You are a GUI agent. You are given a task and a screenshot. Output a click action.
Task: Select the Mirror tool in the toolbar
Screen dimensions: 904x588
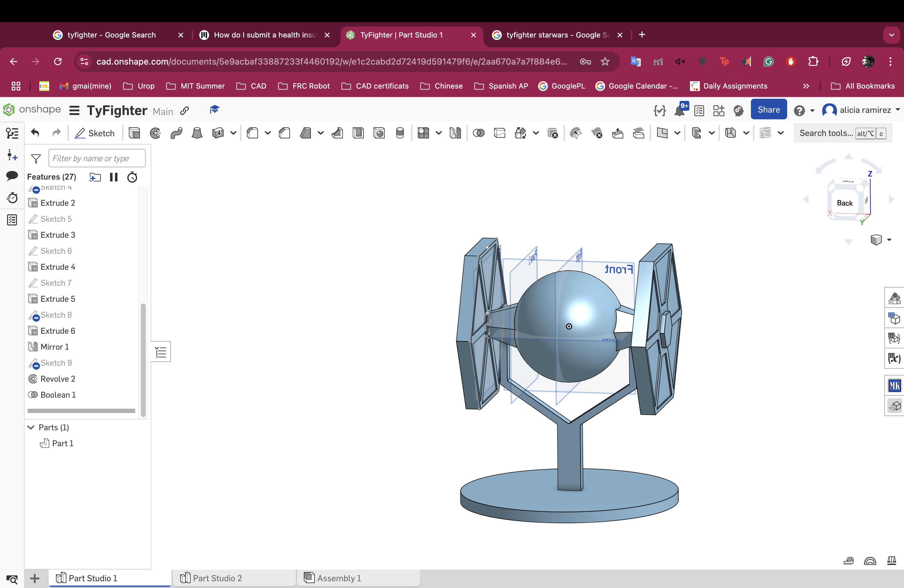pos(455,133)
